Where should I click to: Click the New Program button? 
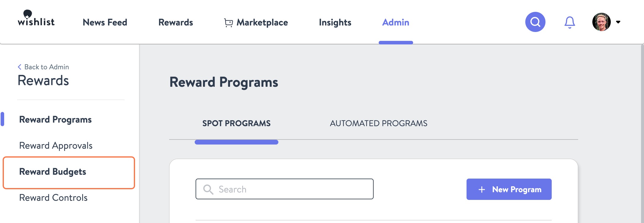coord(509,189)
